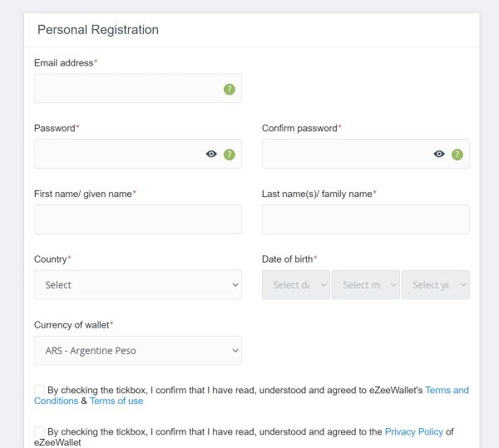This screenshot has width=499, height=448.
Task: Open the Terms of use link
Action: 116,401
